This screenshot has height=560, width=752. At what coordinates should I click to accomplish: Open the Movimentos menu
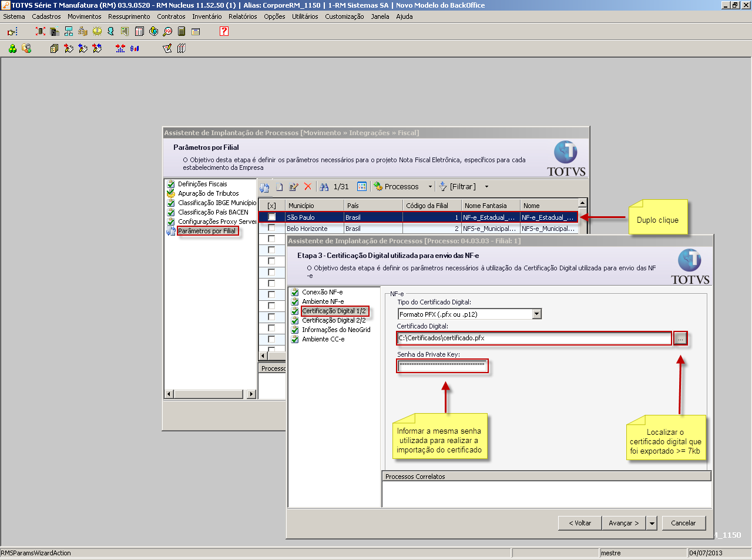pyautogui.click(x=85, y=16)
